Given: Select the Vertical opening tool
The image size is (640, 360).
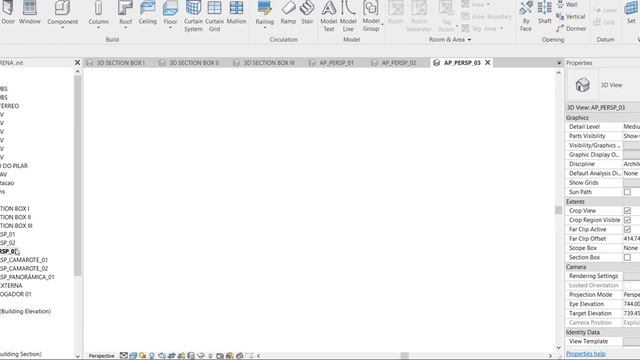Looking at the screenshot, I should pos(571,17).
